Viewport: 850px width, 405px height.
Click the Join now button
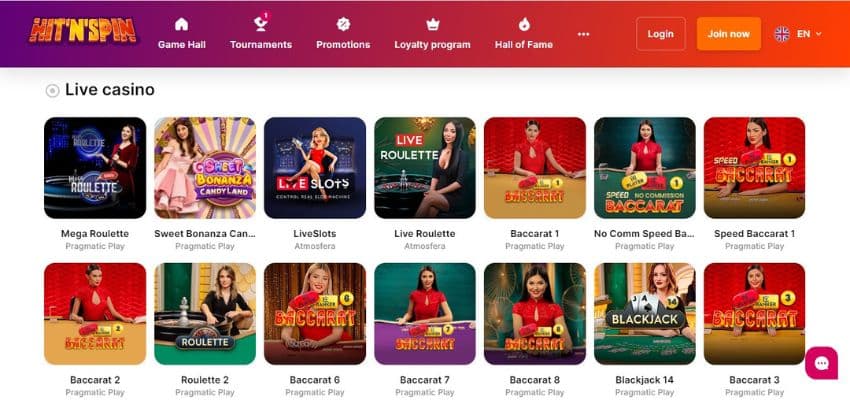coord(729,34)
